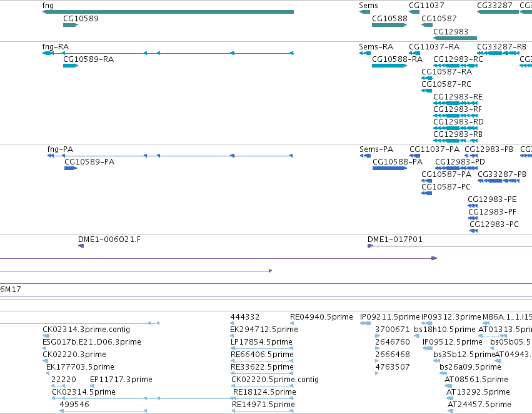Open the CG10587-PC protein label
This screenshot has height=414, width=532.
446,187
